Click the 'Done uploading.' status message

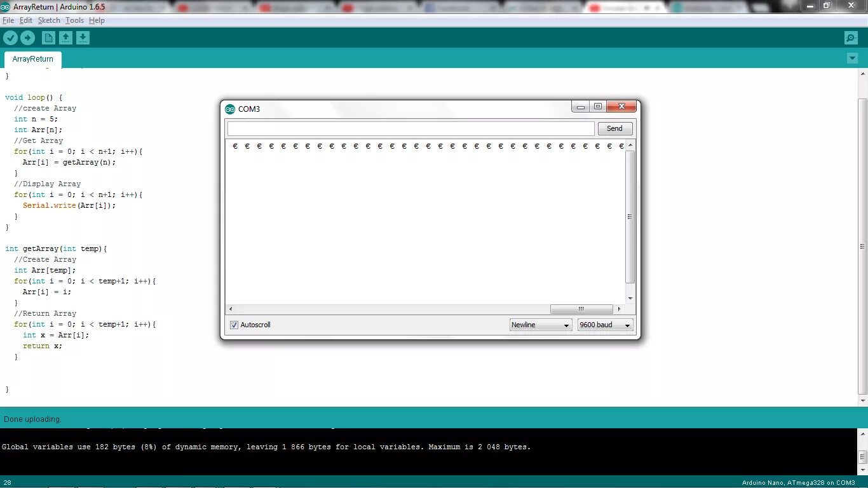pyautogui.click(x=32, y=419)
